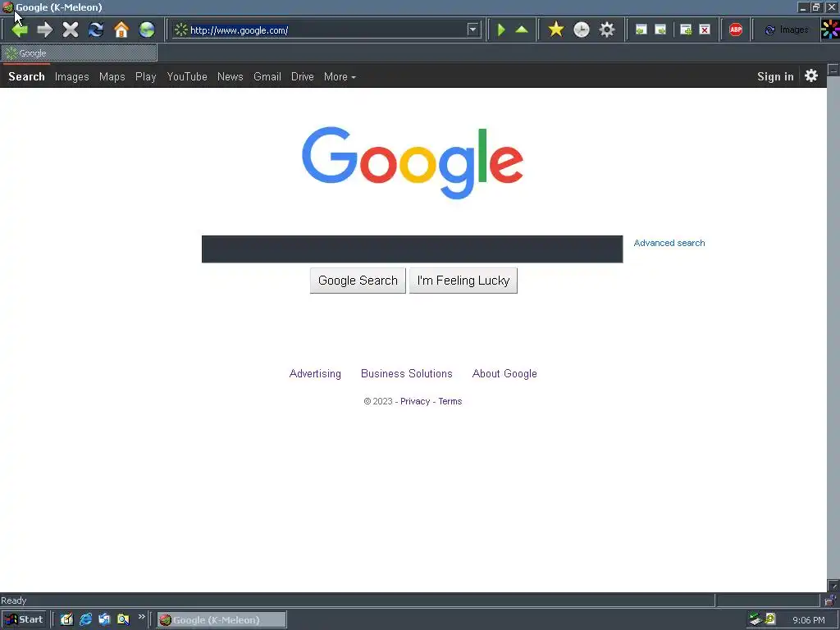Open the Terms link
Image resolution: width=840 pixels, height=630 pixels.
click(x=450, y=401)
